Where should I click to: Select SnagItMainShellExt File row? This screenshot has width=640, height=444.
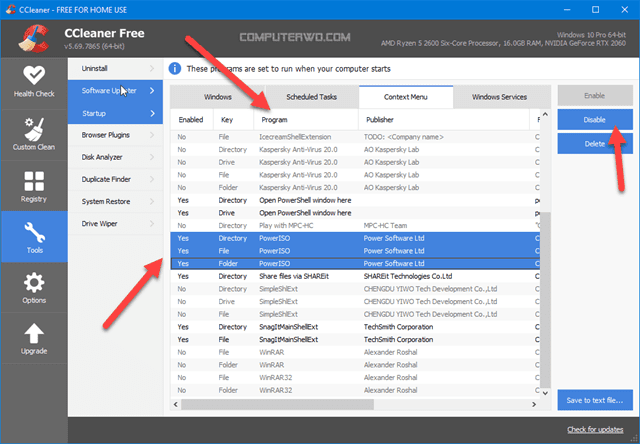(355, 340)
